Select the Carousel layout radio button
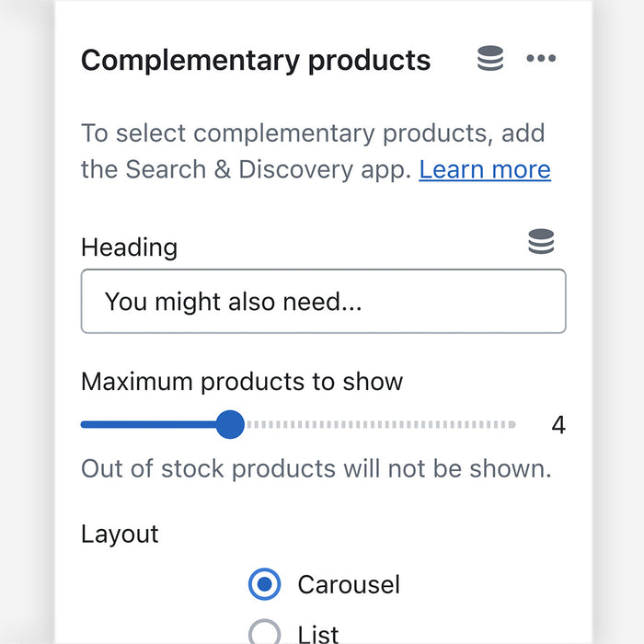 pyautogui.click(x=265, y=584)
